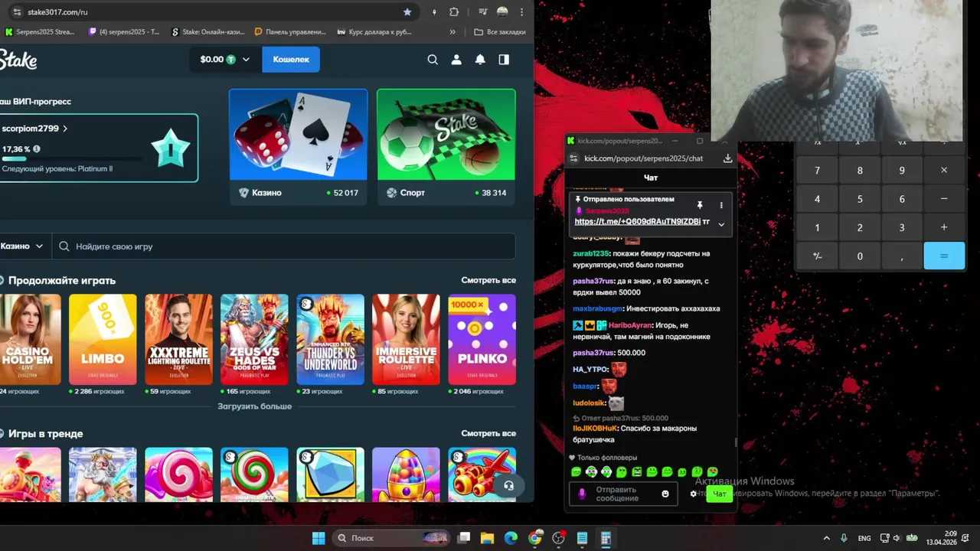
Task: Click calculator multiply key
Action: point(944,171)
